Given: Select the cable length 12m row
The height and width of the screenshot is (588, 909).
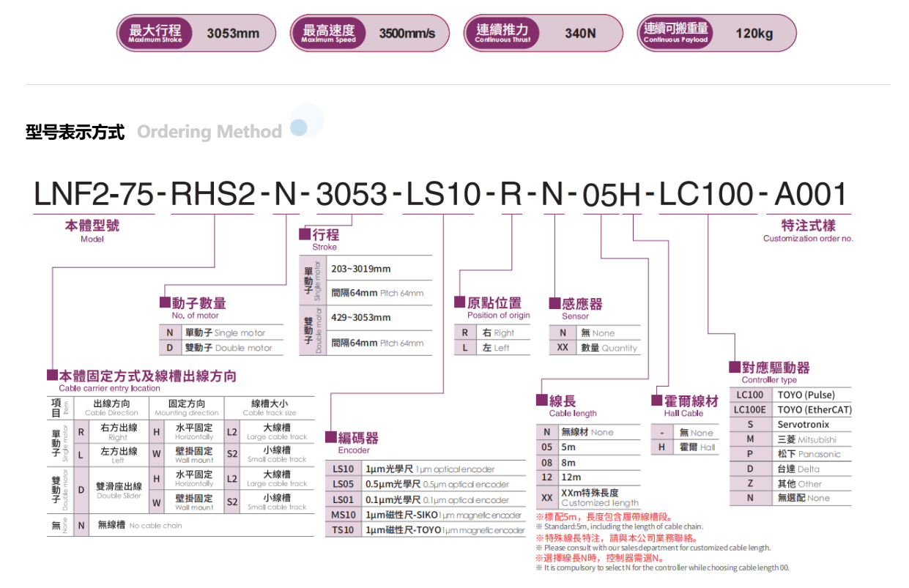Looking at the screenshot, I should (589, 477).
